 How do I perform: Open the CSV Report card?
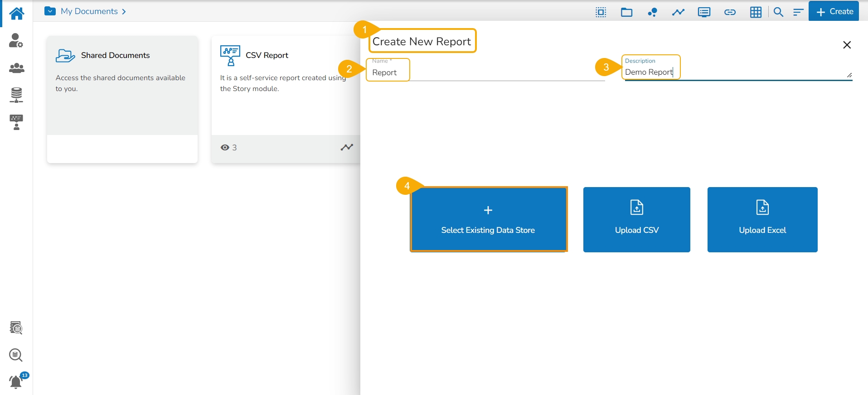click(x=286, y=100)
